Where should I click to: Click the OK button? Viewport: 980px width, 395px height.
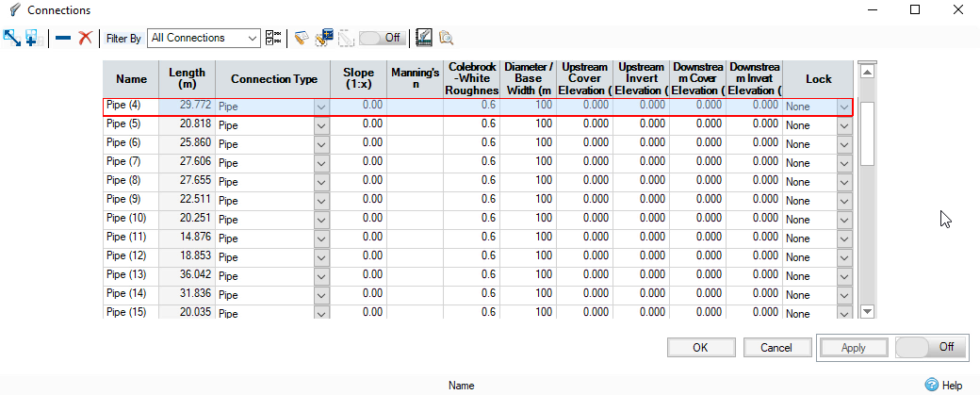coord(700,348)
